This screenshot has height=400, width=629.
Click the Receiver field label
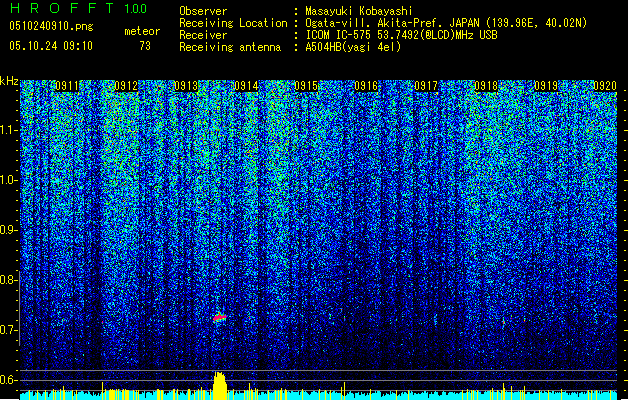203,35
